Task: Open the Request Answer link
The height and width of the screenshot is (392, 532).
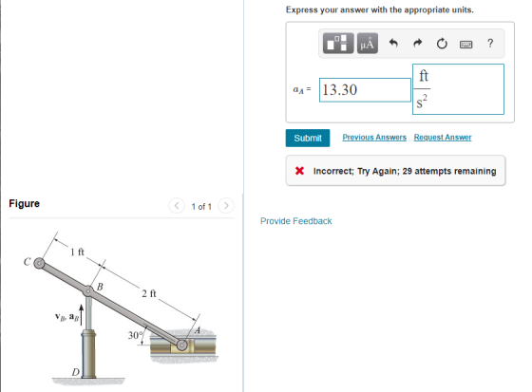Action: tap(443, 138)
